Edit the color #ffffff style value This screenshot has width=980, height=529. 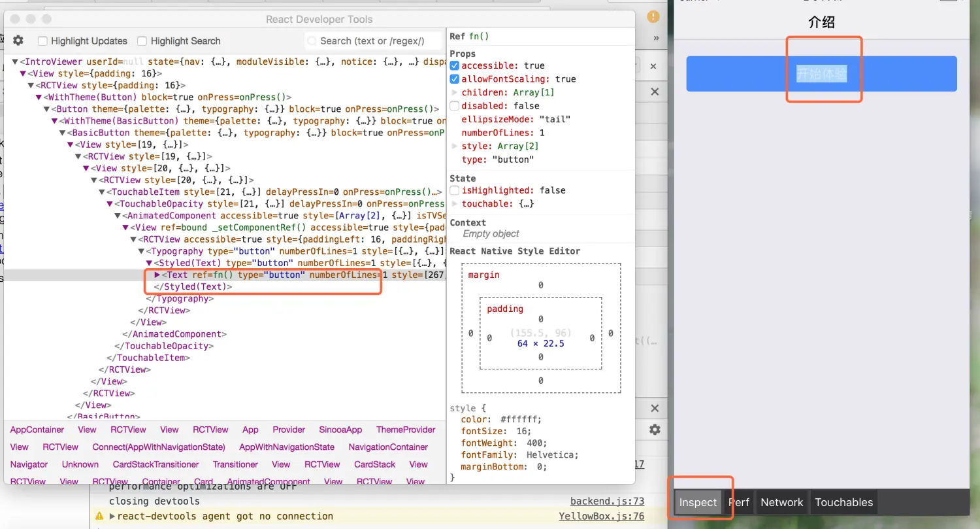520,419
